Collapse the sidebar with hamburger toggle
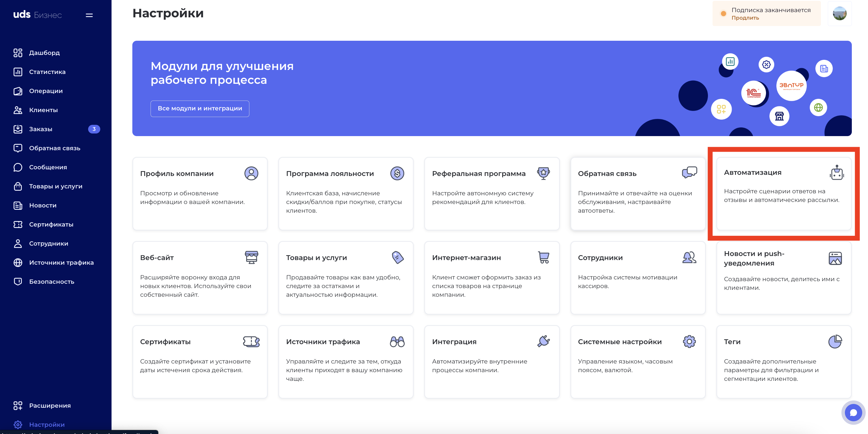Viewport: 868px width, 434px height. click(89, 15)
